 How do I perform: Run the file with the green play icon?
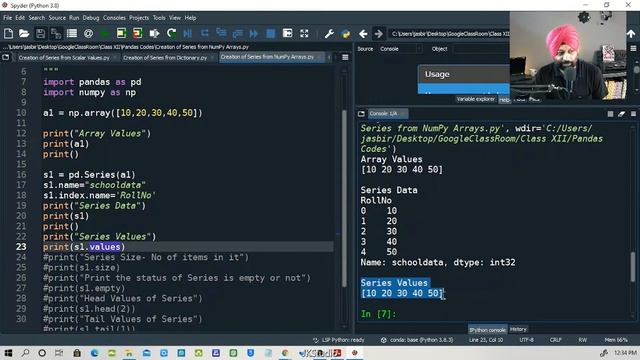[104, 33]
